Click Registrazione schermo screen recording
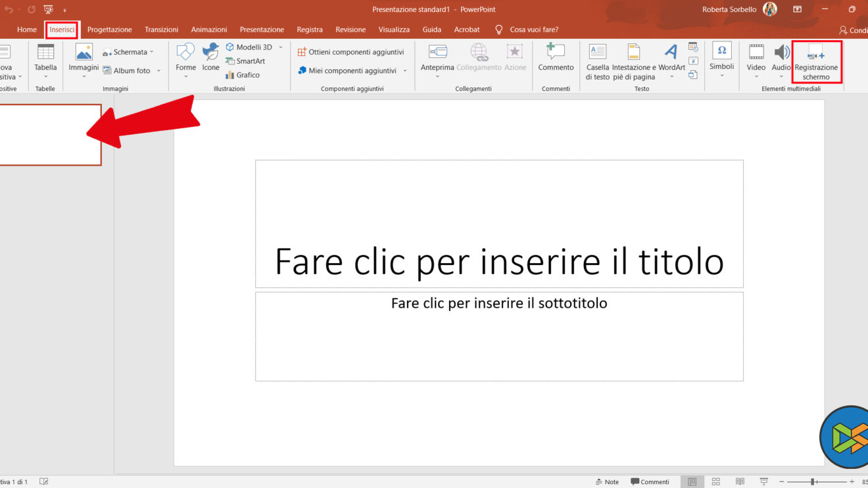The image size is (868, 488). point(816,62)
